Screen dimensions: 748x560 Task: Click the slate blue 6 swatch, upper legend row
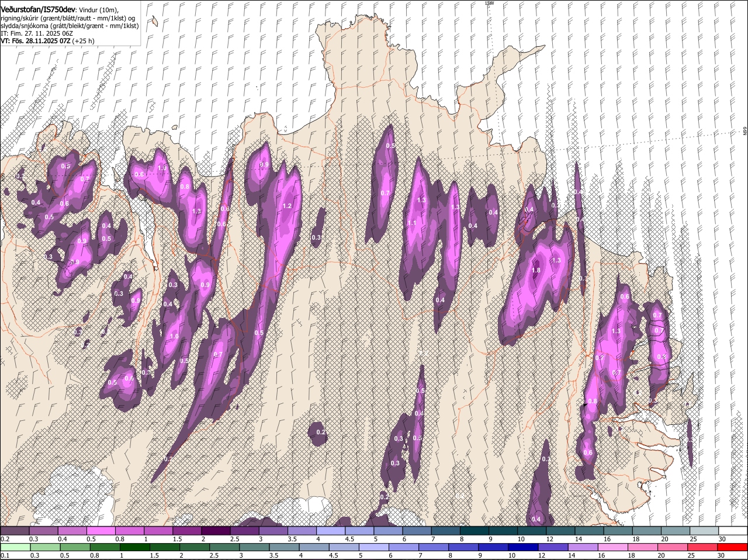[417, 531]
